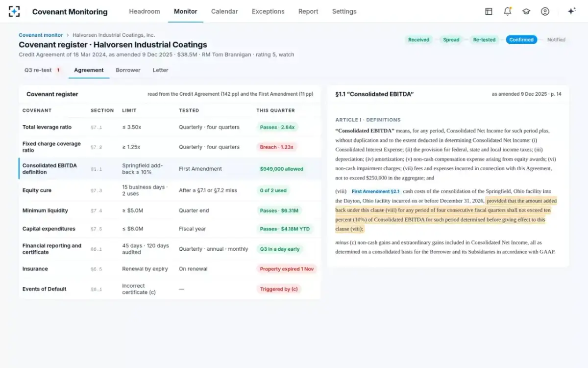The image size is (588, 368).
Task: Open the Calendar page
Action: 224,11
